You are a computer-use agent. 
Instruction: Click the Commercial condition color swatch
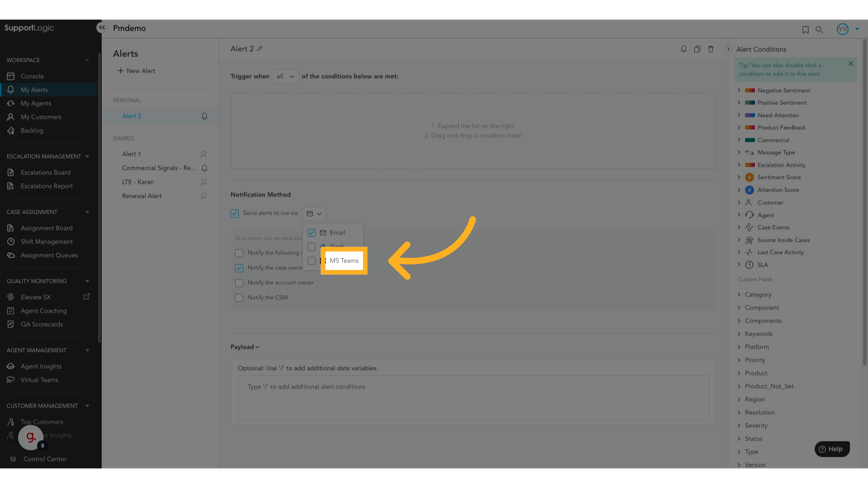point(750,140)
